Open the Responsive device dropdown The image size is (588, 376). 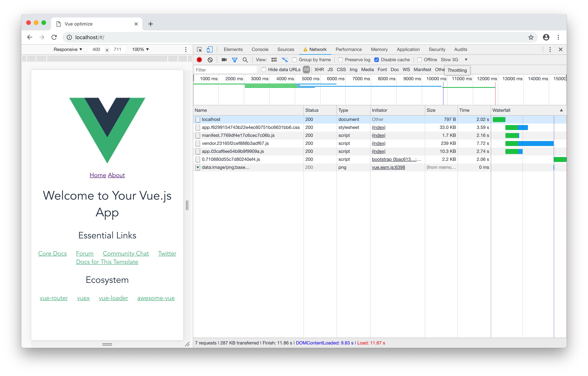(x=68, y=50)
